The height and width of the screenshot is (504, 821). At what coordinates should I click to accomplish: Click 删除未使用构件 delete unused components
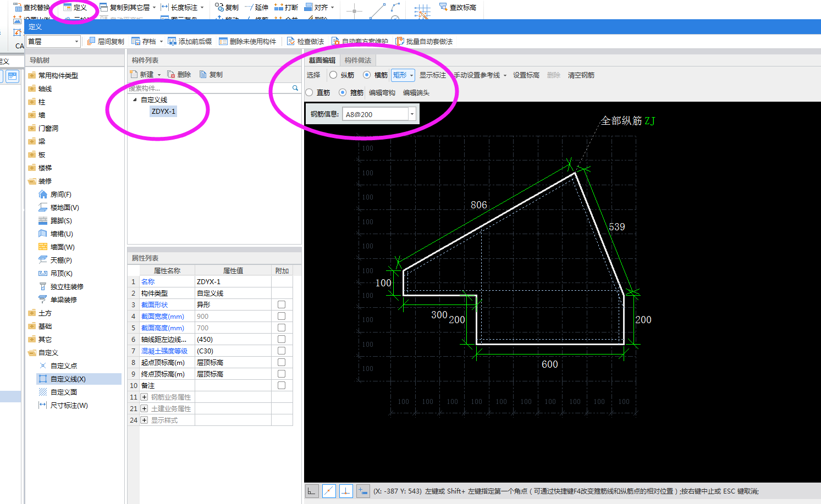(247, 41)
